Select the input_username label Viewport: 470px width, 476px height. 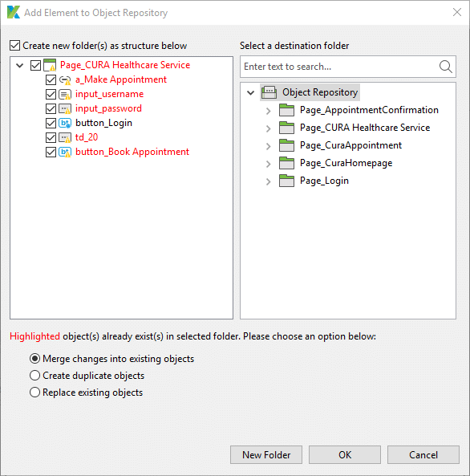pos(109,94)
